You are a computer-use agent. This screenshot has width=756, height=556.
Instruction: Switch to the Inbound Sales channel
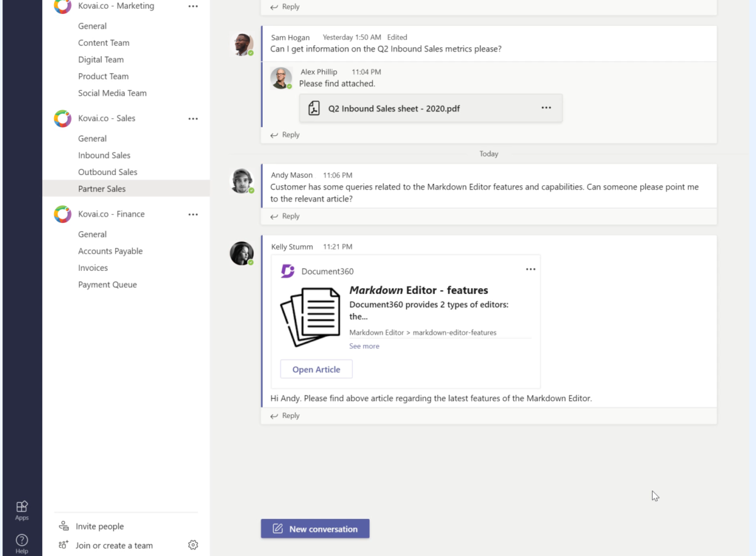pyautogui.click(x=104, y=155)
